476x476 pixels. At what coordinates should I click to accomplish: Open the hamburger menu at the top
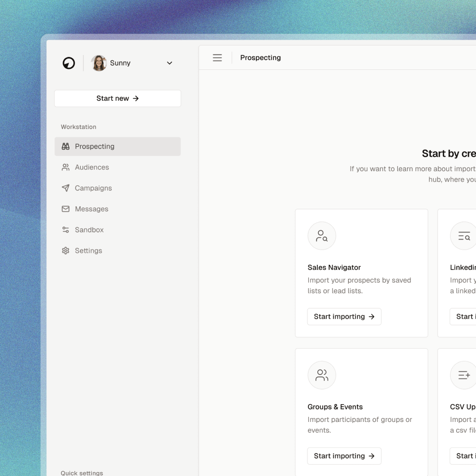point(217,58)
